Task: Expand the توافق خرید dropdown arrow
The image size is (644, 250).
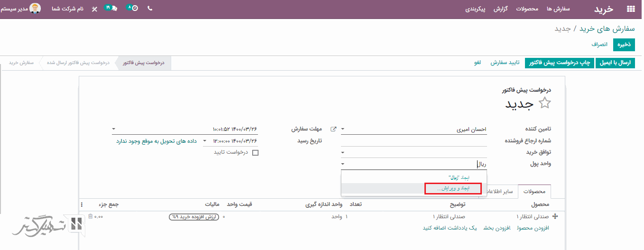Action: coord(343,153)
